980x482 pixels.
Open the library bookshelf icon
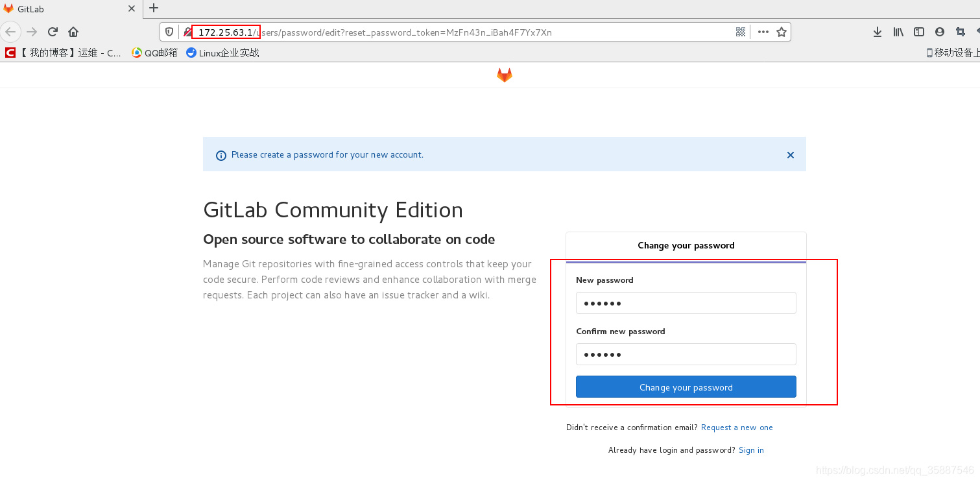pyautogui.click(x=898, y=32)
